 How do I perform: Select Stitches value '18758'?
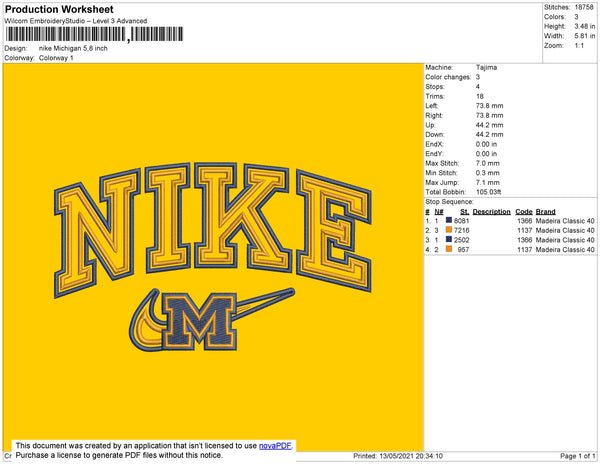[x=584, y=7]
